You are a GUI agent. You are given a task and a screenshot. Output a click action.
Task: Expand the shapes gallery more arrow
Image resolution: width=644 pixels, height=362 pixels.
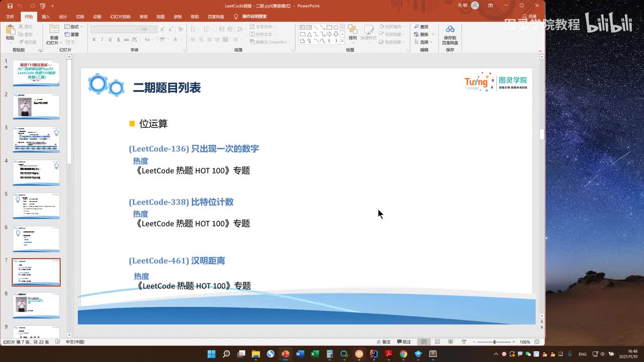click(x=343, y=41)
